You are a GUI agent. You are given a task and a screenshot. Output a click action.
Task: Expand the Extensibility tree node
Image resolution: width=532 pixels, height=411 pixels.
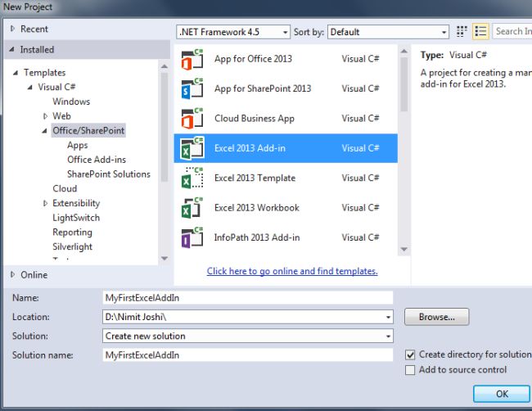pyautogui.click(x=45, y=203)
